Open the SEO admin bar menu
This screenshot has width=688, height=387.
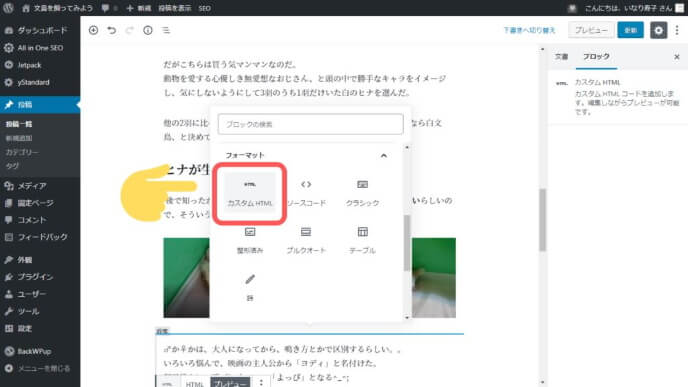(x=204, y=8)
